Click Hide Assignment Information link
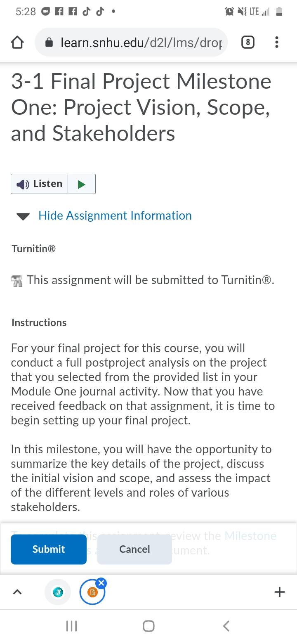The height and width of the screenshot is (644, 297). tap(115, 215)
